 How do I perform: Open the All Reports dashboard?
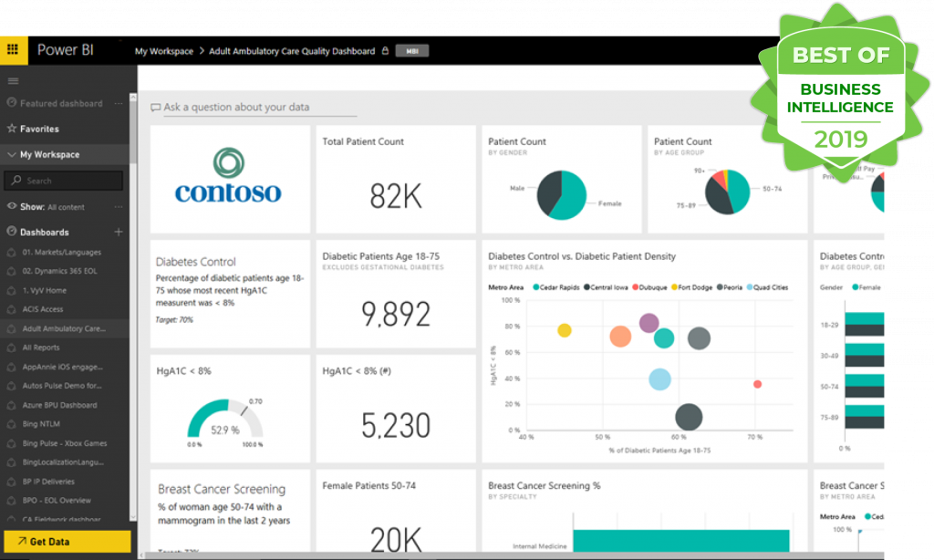tap(40, 347)
